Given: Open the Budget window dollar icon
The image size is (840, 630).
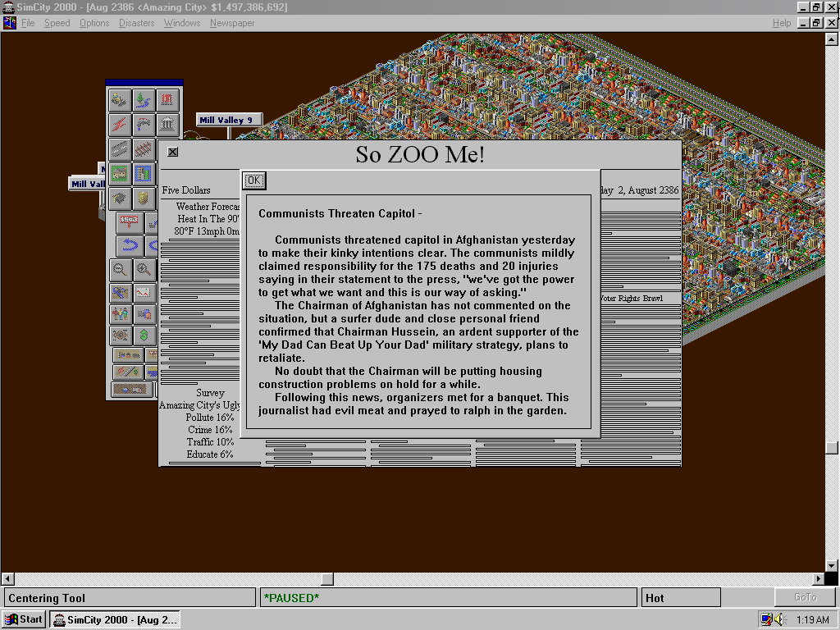Looking at the screenshot, I should tap(144, 336).
